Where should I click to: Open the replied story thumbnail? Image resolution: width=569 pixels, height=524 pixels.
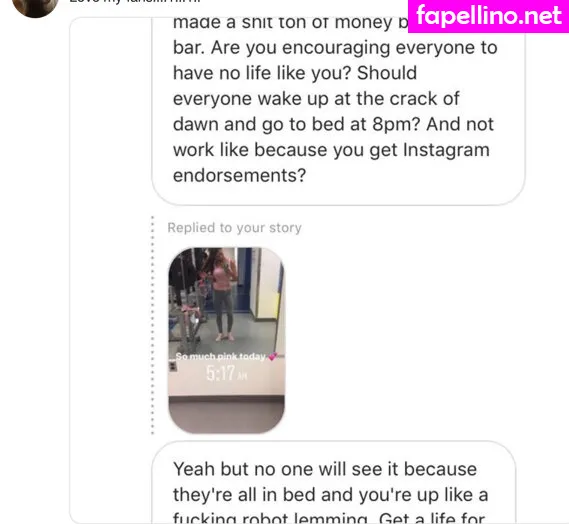tap(226, 340)
